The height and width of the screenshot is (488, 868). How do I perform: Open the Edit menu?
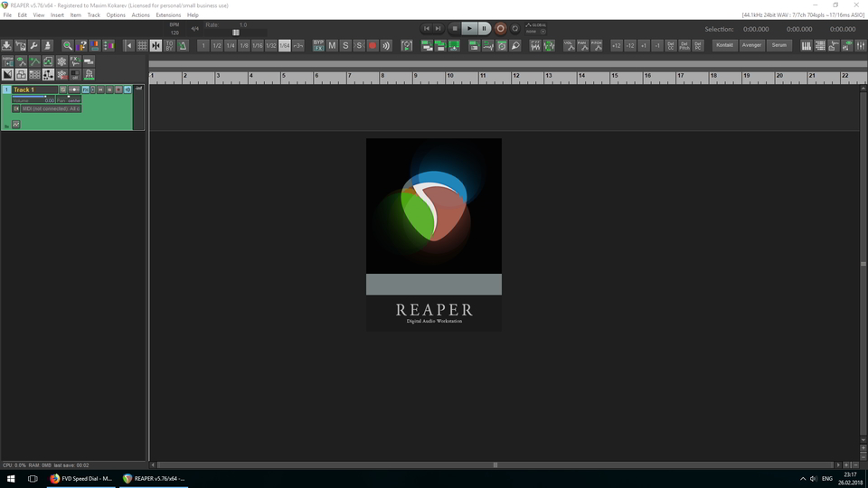tap(22, 15)
